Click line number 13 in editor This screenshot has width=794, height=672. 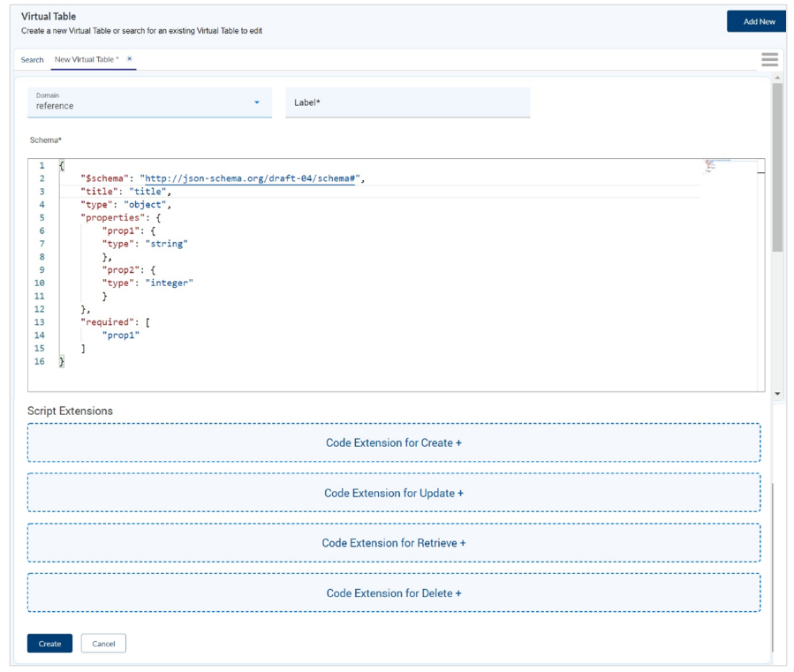(x=40, y=322)
